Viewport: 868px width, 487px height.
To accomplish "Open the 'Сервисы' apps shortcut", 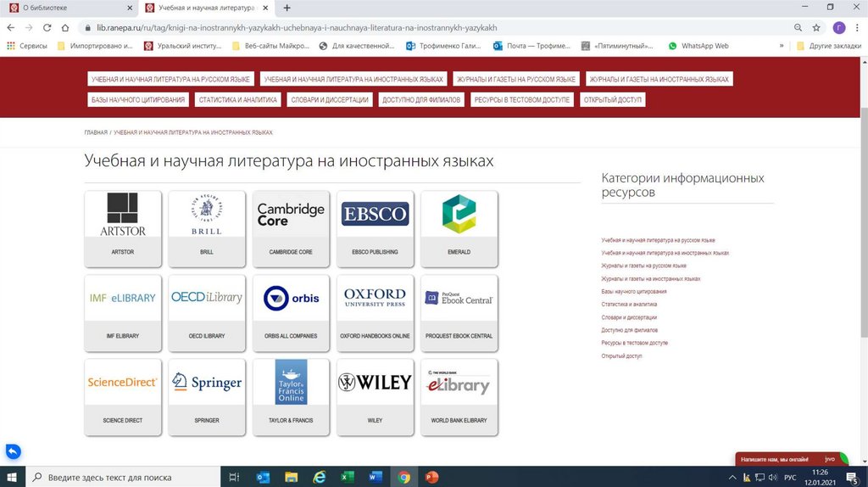I will [27, 46].
